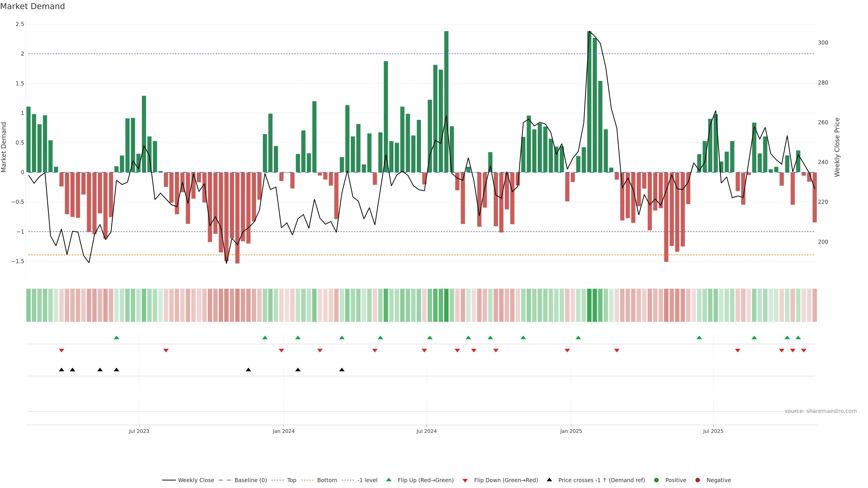Click the Weekly Close Price axis title
Screen dimensions: 868x488
click(x=837, y=147)
